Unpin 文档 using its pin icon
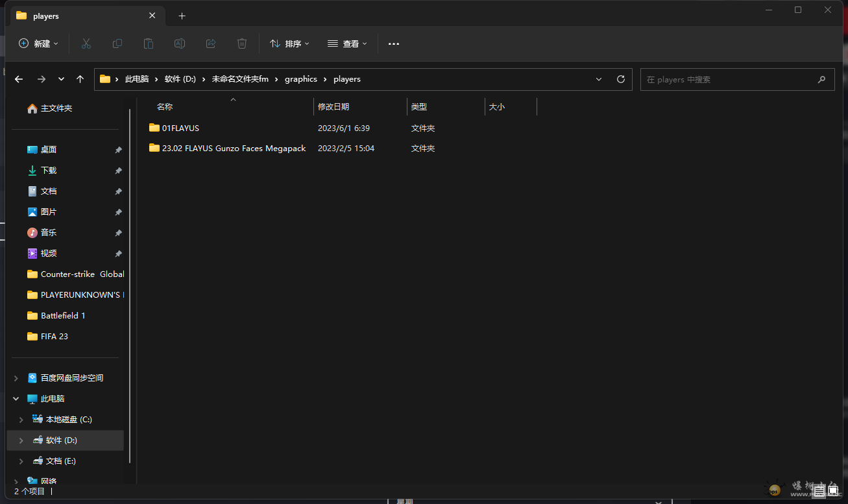 [118, 191]
